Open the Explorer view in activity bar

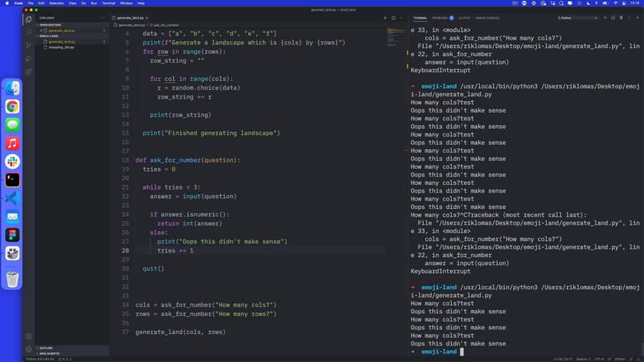29,19
